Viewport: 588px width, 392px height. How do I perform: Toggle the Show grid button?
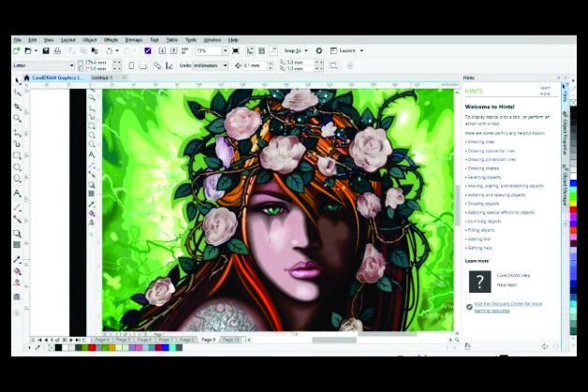262,51
